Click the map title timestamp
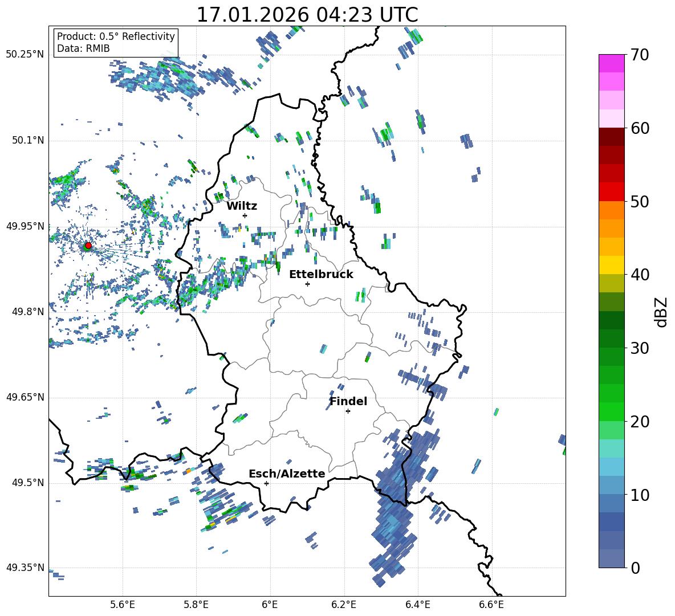Screen dimensions: 675x616 307,15
